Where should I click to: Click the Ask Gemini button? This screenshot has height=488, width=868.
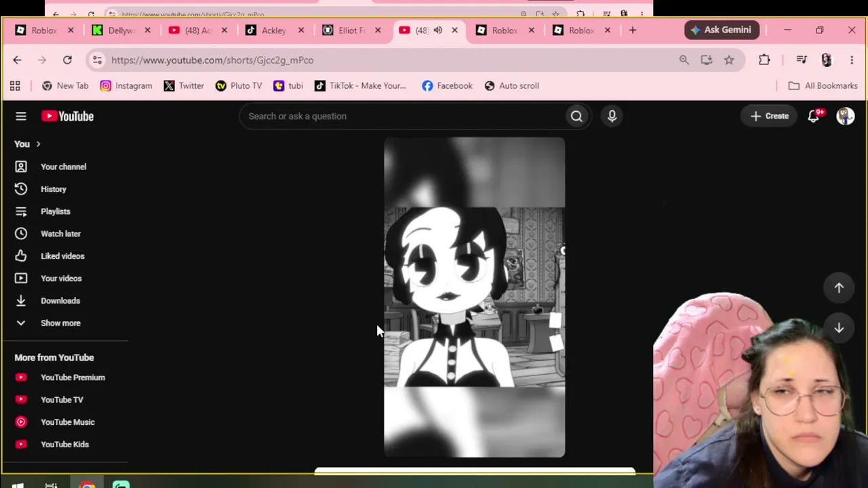click(722, 30)
